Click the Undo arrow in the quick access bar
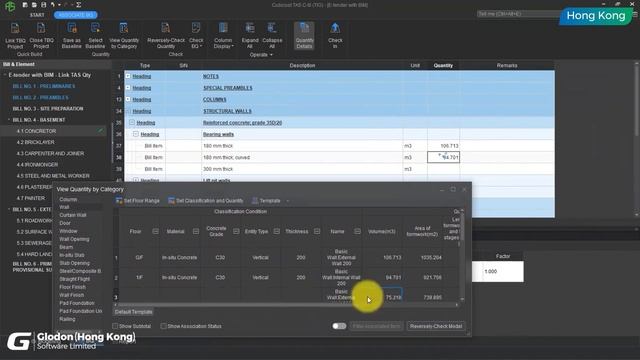The height and width of the screenshot is (360, 640). [x=53, y=5]
